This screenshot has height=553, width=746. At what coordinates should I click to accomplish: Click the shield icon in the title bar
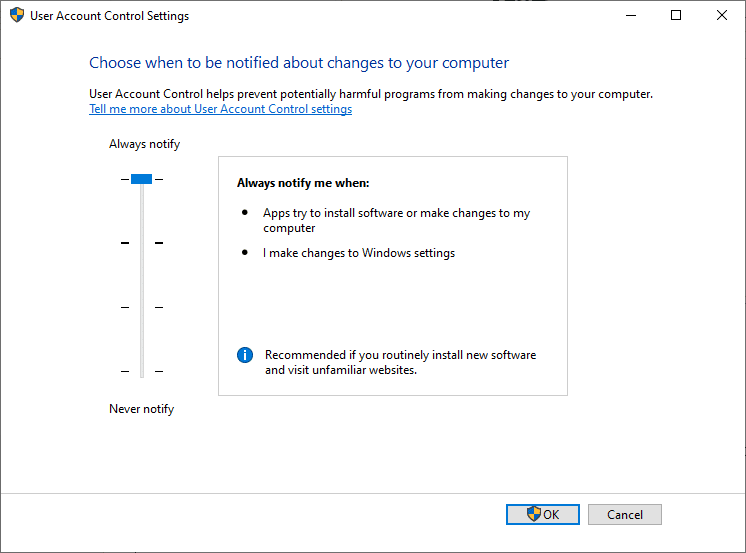click(17, 16)
